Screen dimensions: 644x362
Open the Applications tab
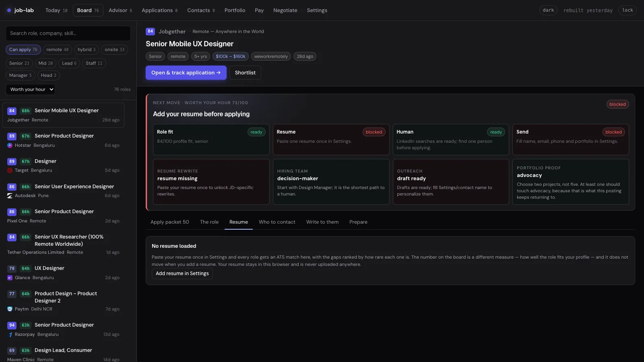coord(159,10)
